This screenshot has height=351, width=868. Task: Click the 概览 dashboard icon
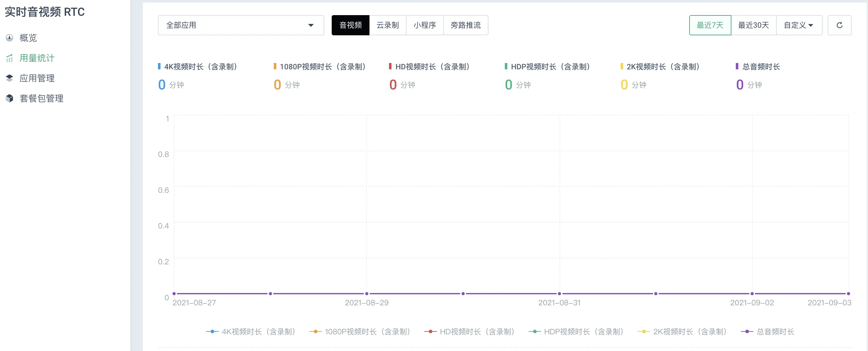(x=9, y=38)
